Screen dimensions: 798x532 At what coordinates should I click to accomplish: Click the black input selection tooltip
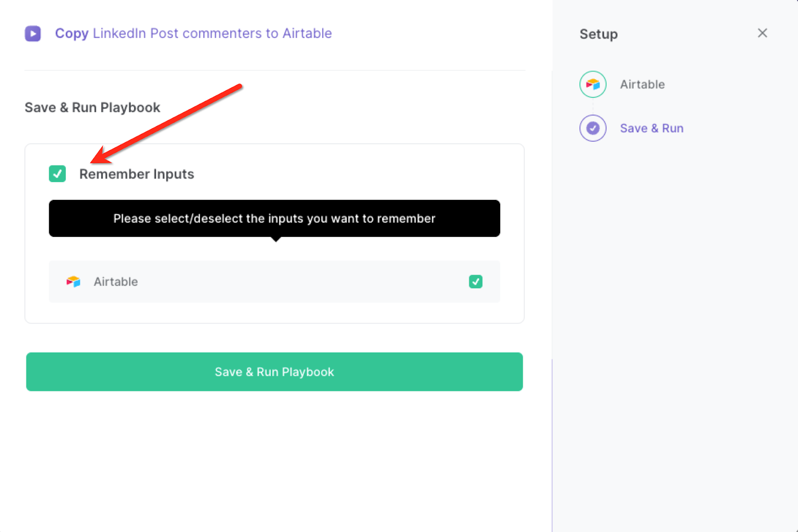274,218
